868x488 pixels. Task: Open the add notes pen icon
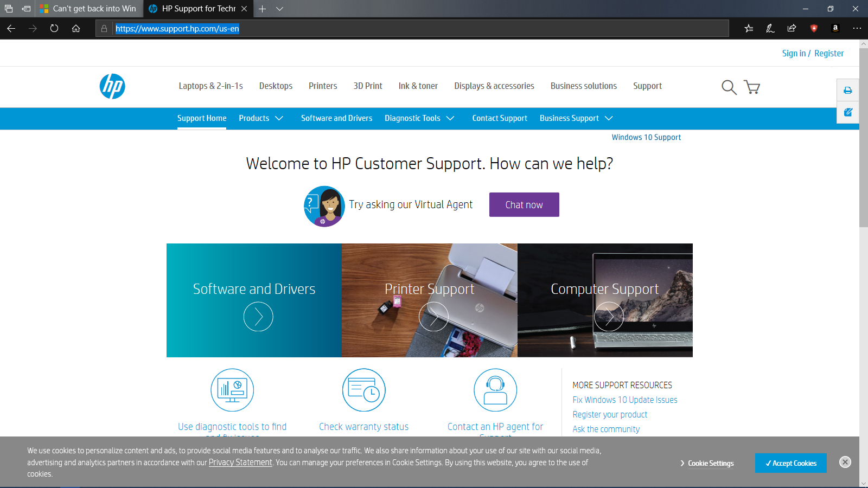point(770,28)
